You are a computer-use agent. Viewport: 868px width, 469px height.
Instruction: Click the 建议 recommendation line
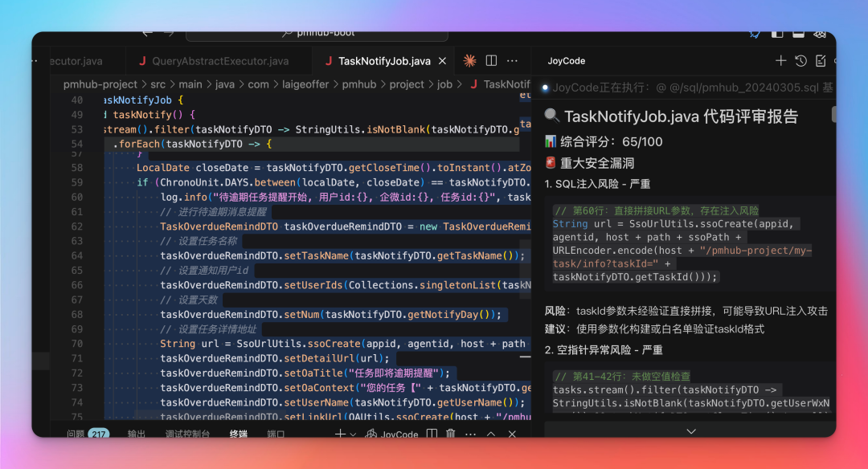point(654,329)
